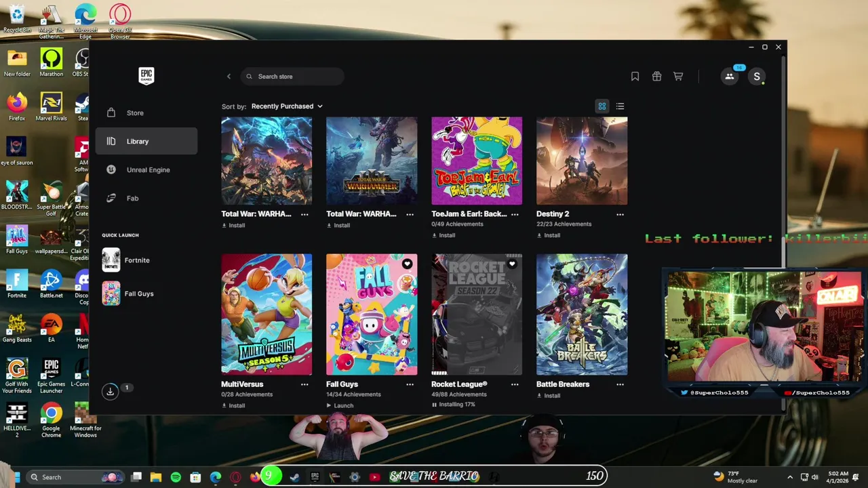The width and height of the screenshot is (868, 488).
Task: Open File Explorer from the taskbar
Action: tap(156, 477)
